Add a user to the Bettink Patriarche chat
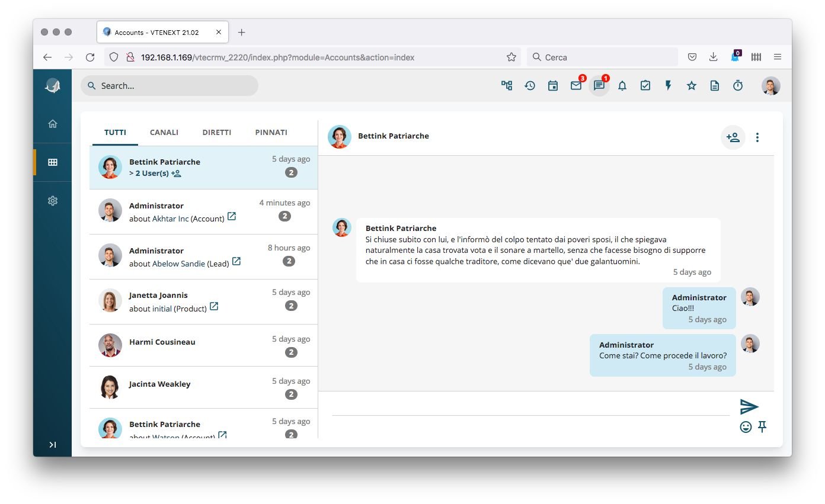Viewport: 825px width, 504px height. pos(733,137)
